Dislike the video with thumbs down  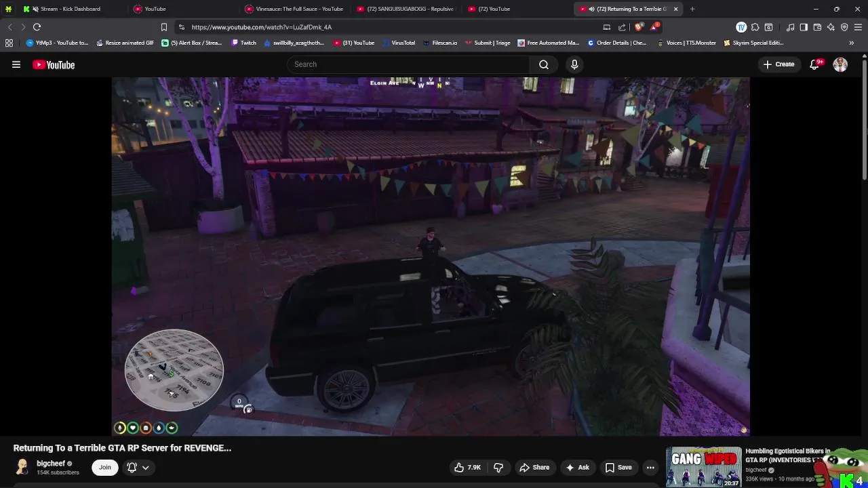498,467
